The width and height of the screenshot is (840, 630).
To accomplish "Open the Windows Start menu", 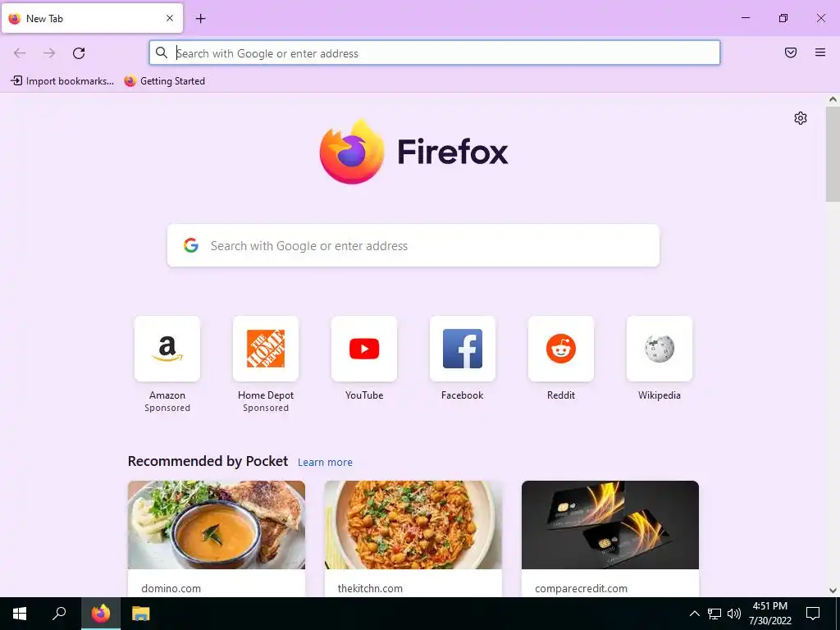I will coord(20,614).
